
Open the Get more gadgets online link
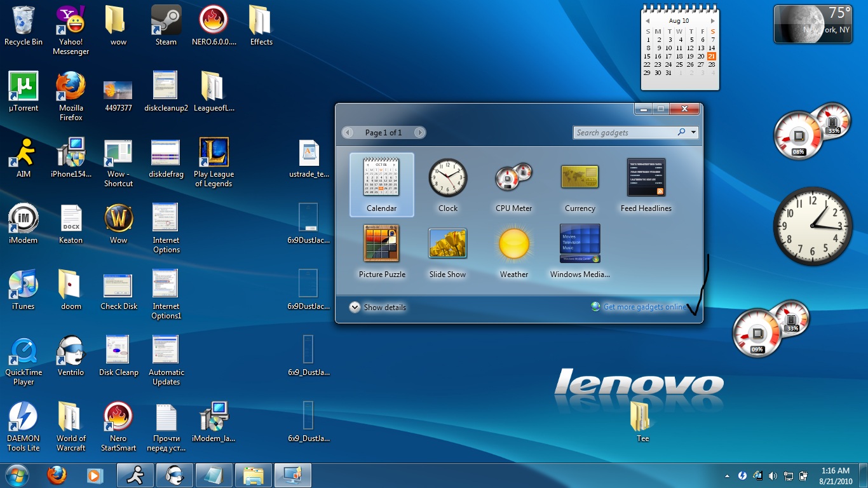click(644, 307)
